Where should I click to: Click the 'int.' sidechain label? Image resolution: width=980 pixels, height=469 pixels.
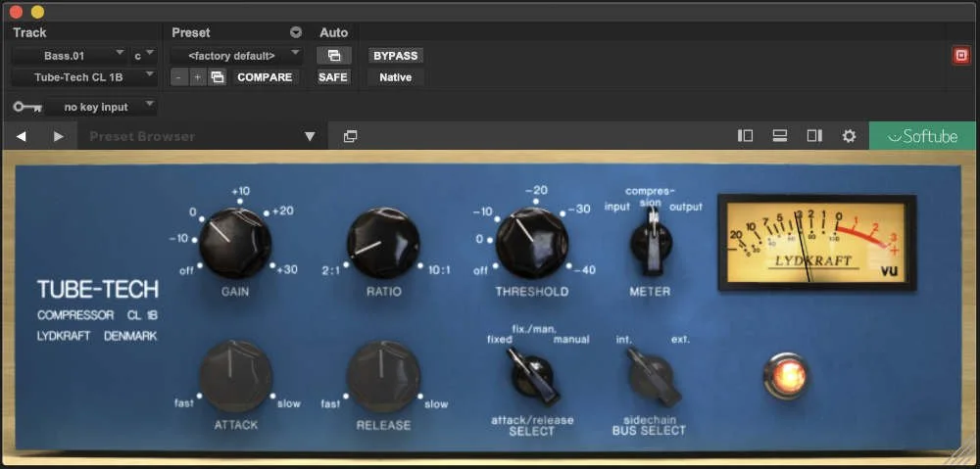tap(623, 340)
